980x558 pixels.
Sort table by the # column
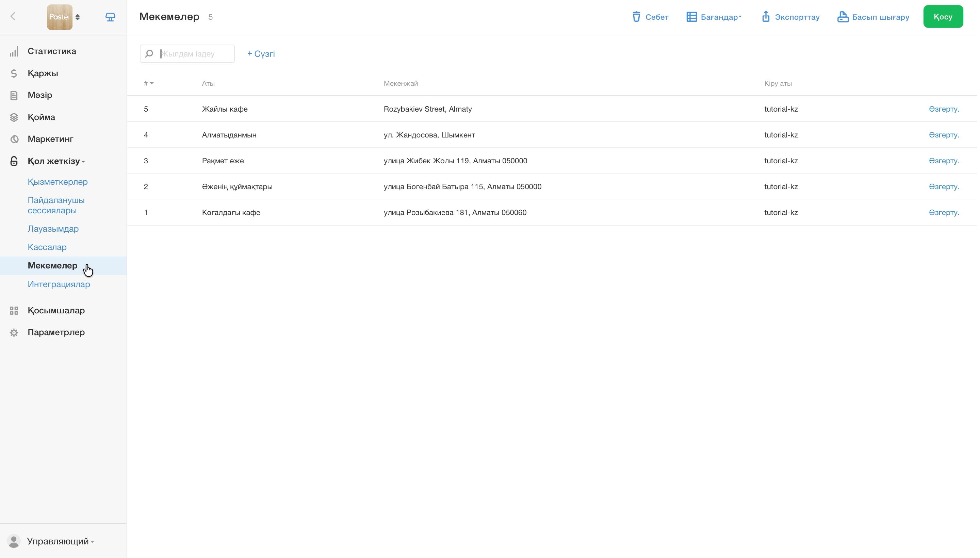point(149,84)
